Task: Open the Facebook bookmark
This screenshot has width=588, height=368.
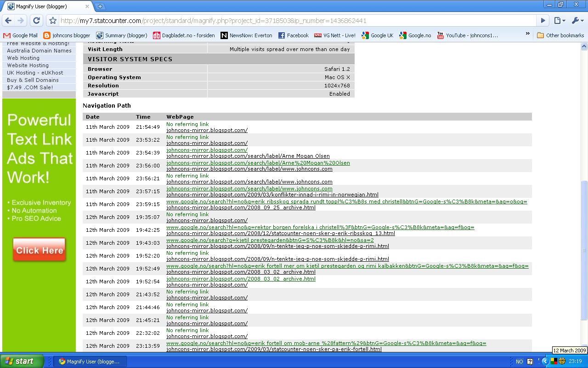Action: [x=293, y=35]
